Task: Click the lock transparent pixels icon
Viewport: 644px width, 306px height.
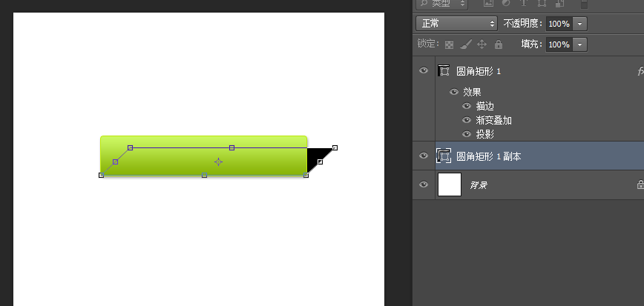Action: pos(449,44)
